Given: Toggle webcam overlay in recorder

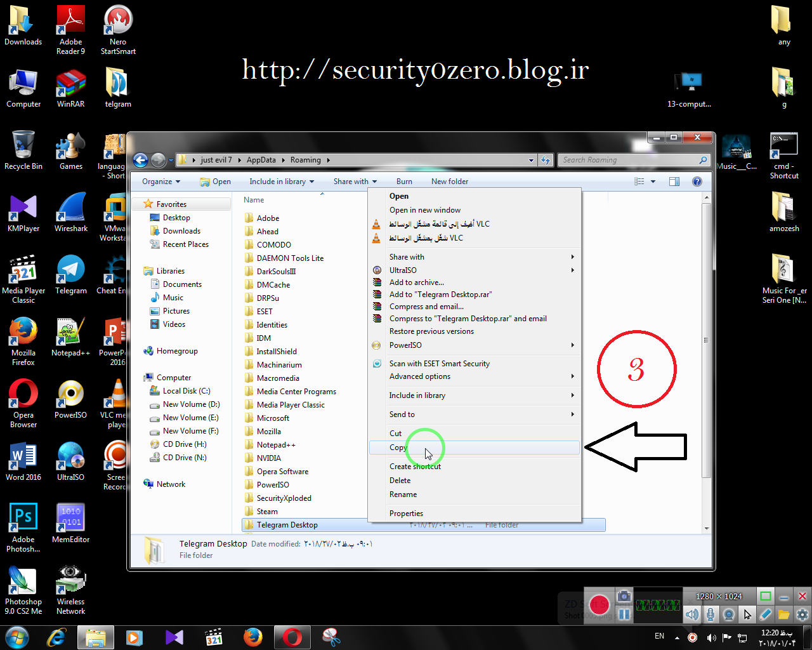Looking at the screenshot, I should point(729,614).
